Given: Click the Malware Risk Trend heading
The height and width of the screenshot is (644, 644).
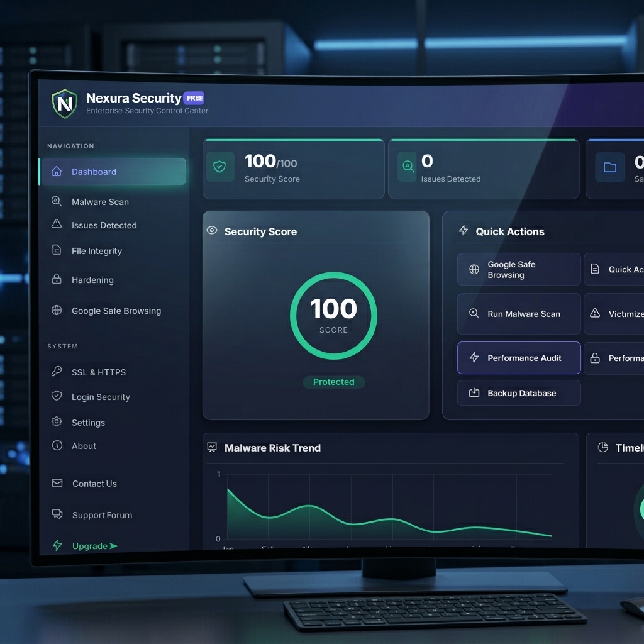Looking at the screenshot, I should [x=272, y=448].
